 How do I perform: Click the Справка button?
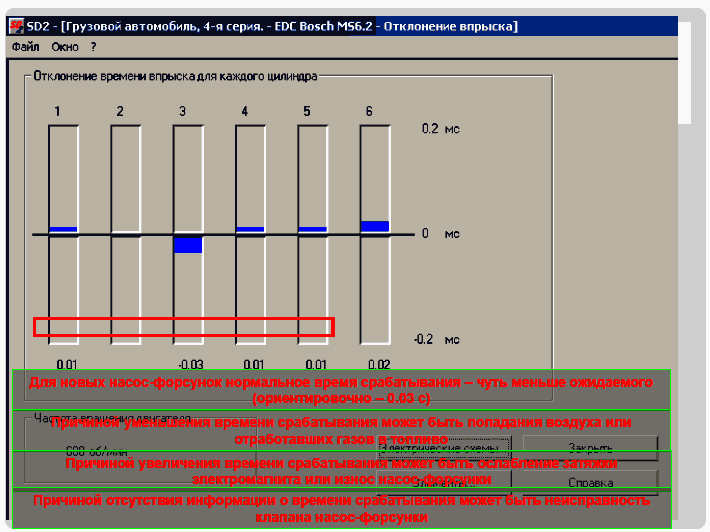tap(590, 482)
